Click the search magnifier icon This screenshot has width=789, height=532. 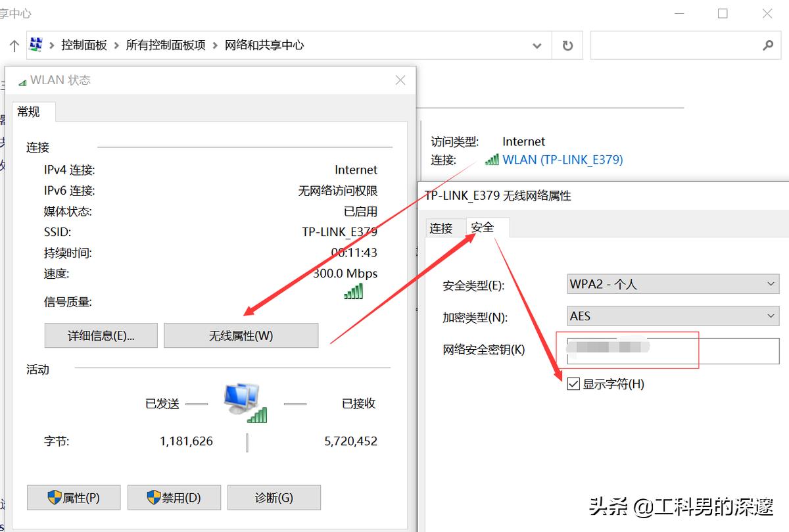point(768,45)
